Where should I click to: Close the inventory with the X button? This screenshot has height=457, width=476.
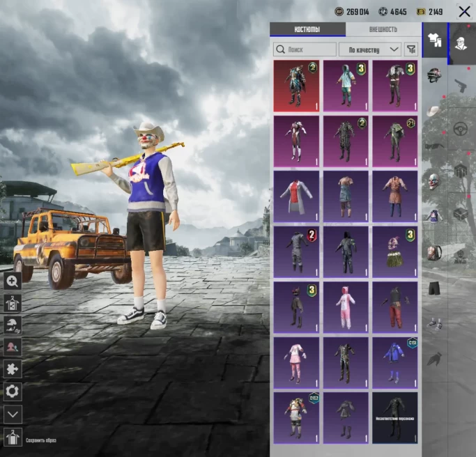[464, 12]
